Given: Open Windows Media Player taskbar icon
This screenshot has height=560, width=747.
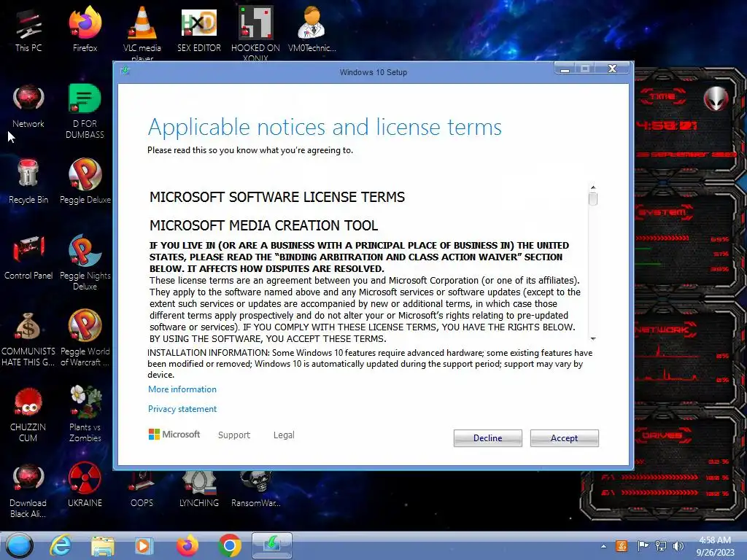Looking at the screenshot, I should click(144, 545).
